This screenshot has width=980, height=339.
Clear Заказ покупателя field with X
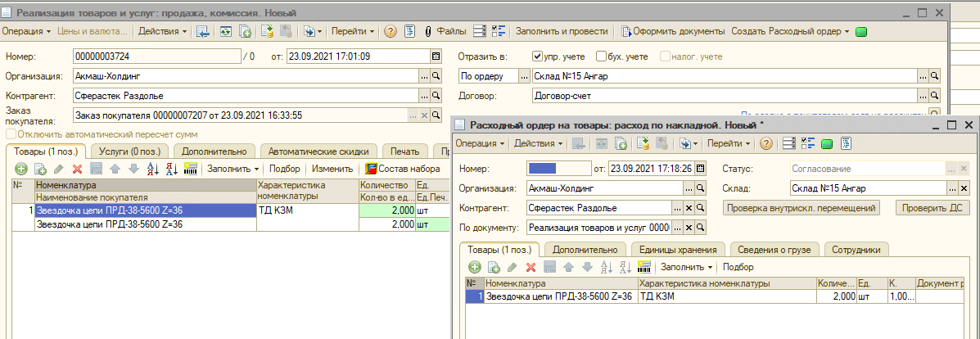pos(424,115)
